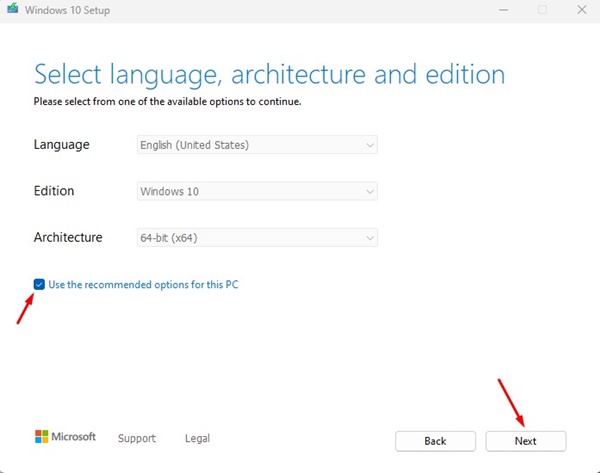This screenshot has width=600, height=473.
Task: Click the Back button
Action: tap(435, 441)
